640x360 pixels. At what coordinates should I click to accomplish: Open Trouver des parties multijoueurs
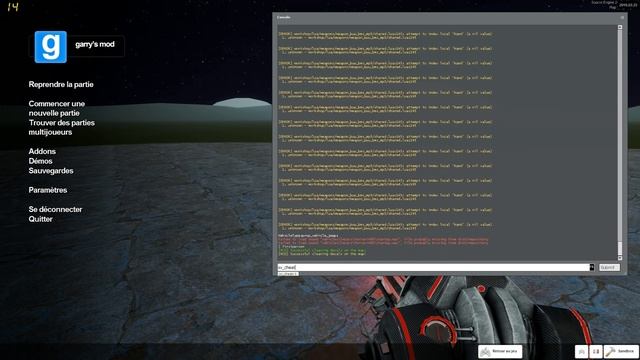[62, 127]
